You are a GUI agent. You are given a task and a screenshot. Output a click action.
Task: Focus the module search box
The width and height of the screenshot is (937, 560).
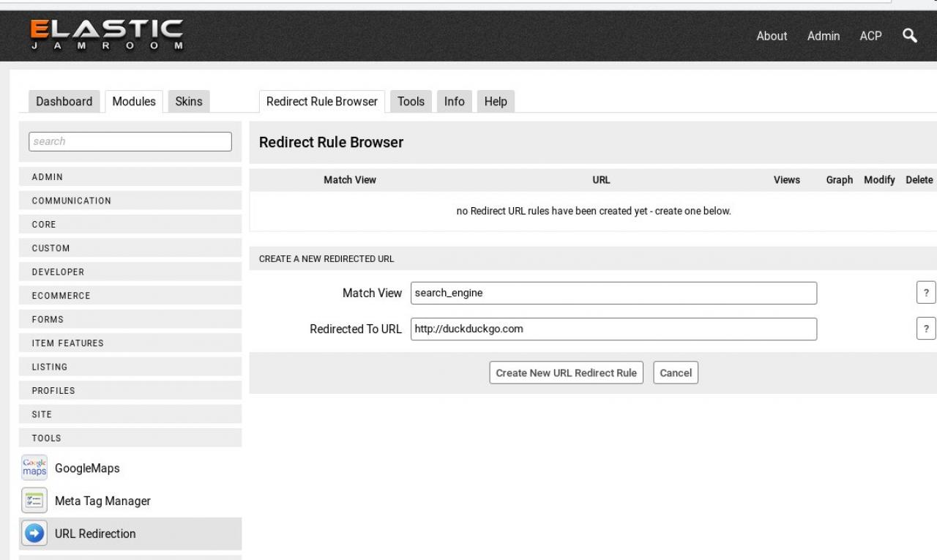tap(130, 141)
